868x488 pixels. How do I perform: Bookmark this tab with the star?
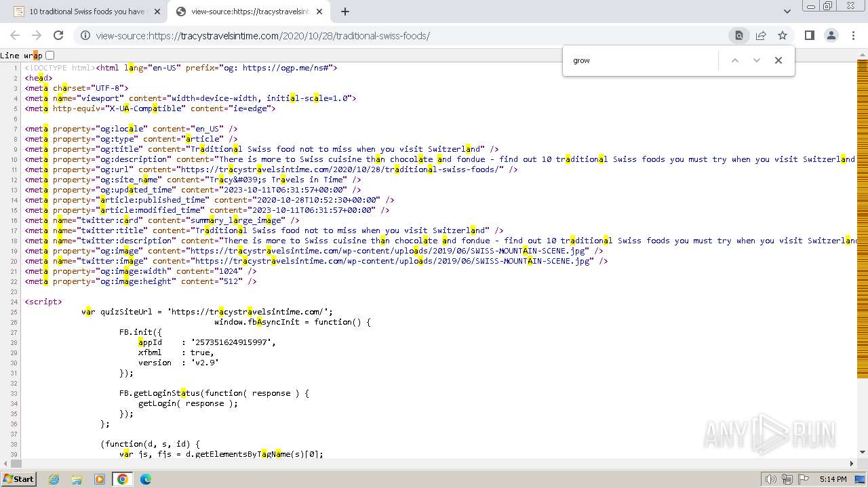click(x=783, y=35)
